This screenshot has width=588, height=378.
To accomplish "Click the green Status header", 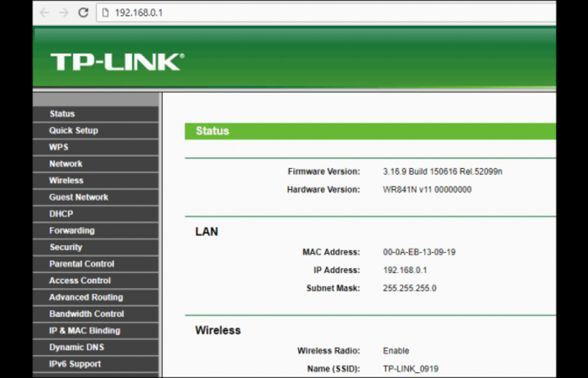I will (x=370, y=131).
